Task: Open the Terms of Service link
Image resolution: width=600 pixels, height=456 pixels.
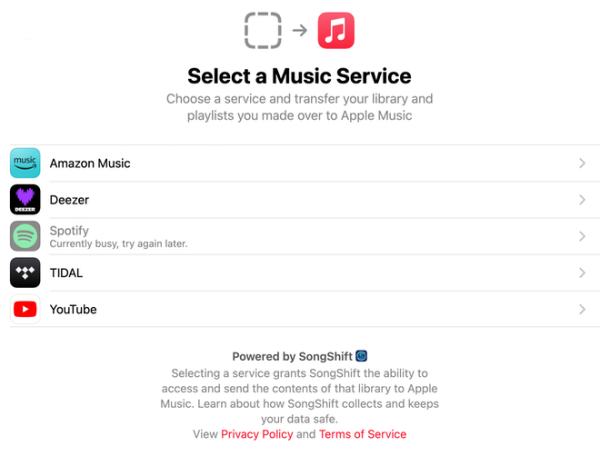Action: click(x=363, y=434)
